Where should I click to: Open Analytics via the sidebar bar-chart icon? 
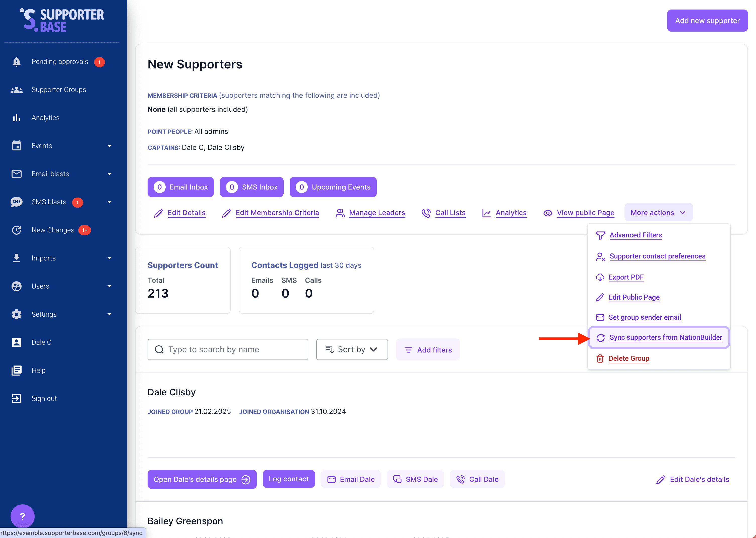point(16,118)
